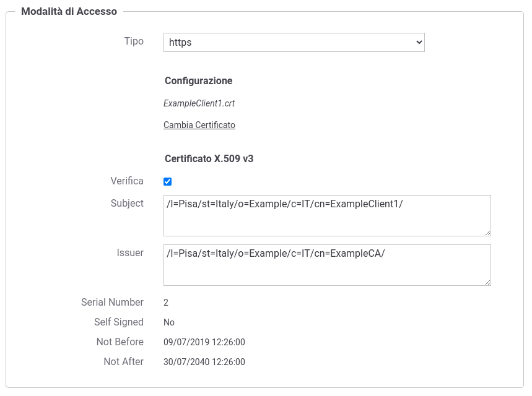Click the dropdown arrow beside https
532x396 pixels.
tap(419, 42)
